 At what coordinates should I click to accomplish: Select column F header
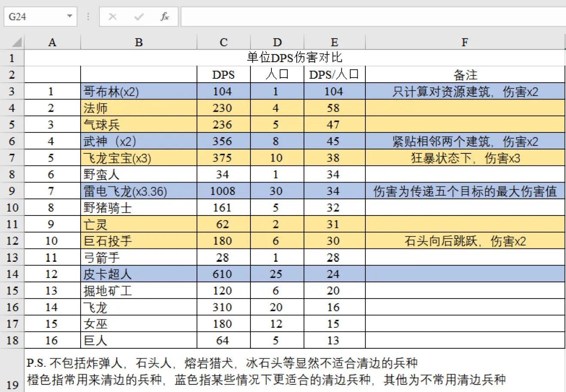465,42
